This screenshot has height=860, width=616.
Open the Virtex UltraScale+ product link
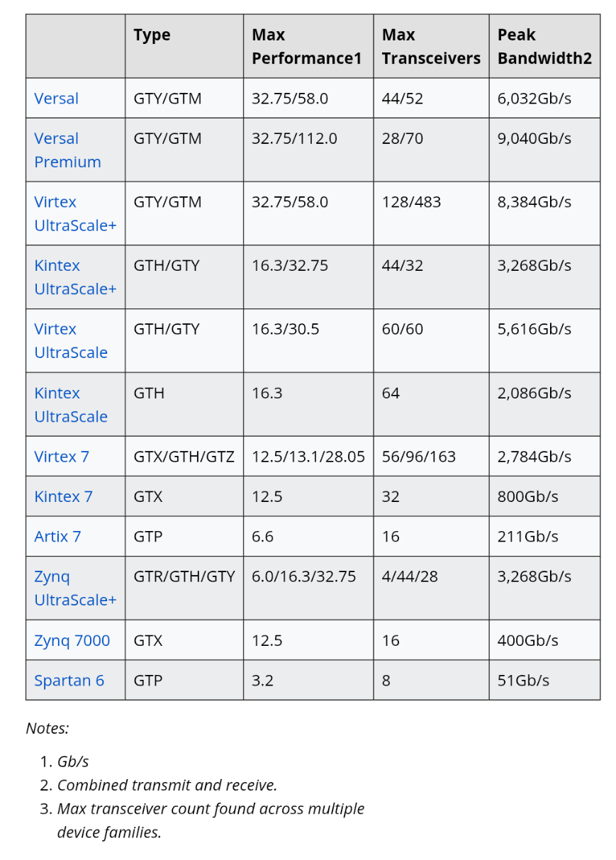pyautogui.click(x=74, y=214)
